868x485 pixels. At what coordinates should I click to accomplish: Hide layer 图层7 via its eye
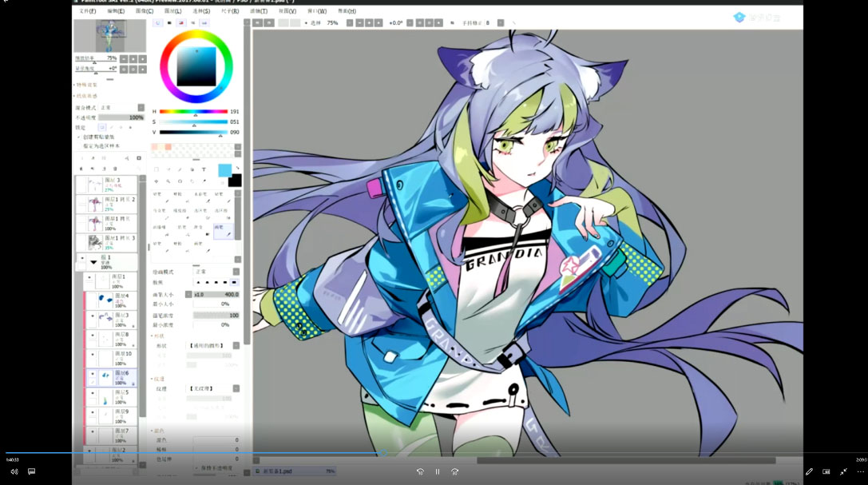click(x=93, y=432)
